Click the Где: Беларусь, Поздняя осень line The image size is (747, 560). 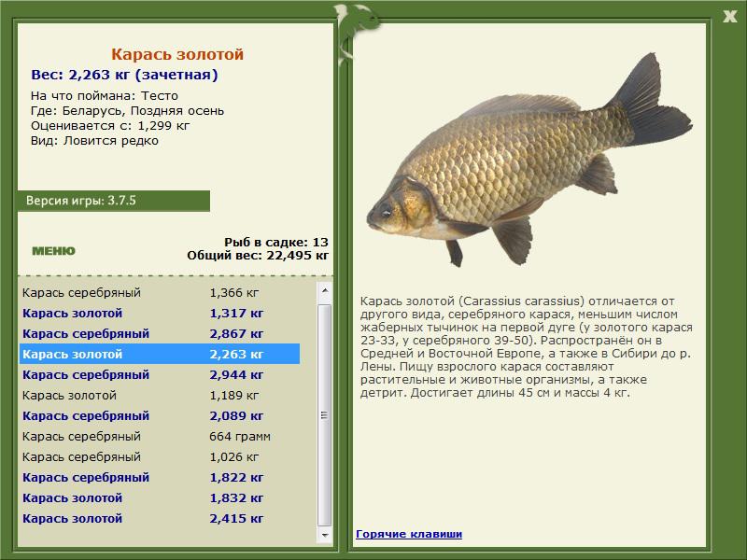click(x=127, y=111)
